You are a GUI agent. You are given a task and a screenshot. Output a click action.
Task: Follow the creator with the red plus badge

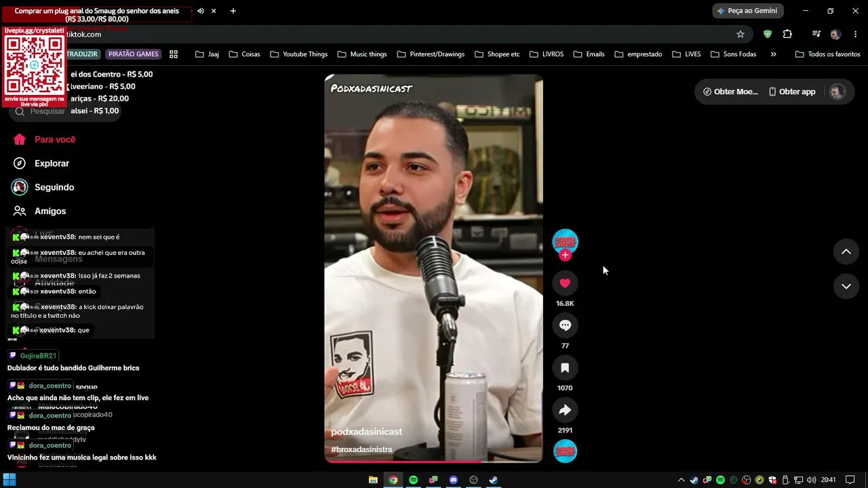pos(565,255)
